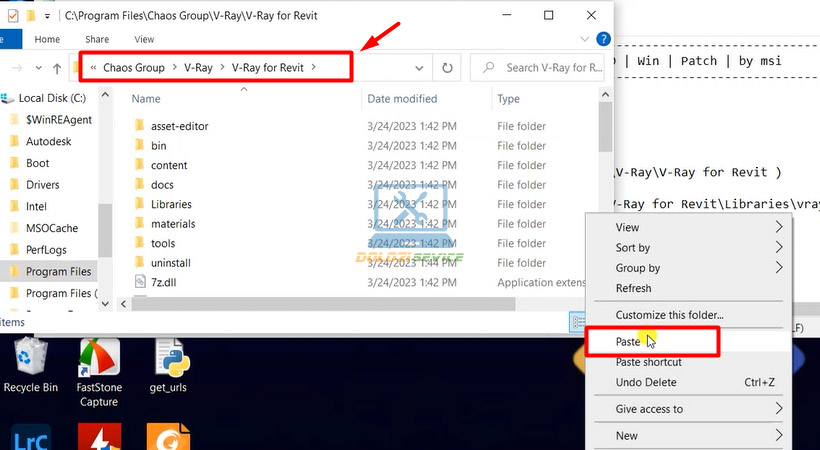The width and height of the screenshot is (820, 450).
Task: Choose Paste shortcut from context menu
Action: tap(688, 362)
